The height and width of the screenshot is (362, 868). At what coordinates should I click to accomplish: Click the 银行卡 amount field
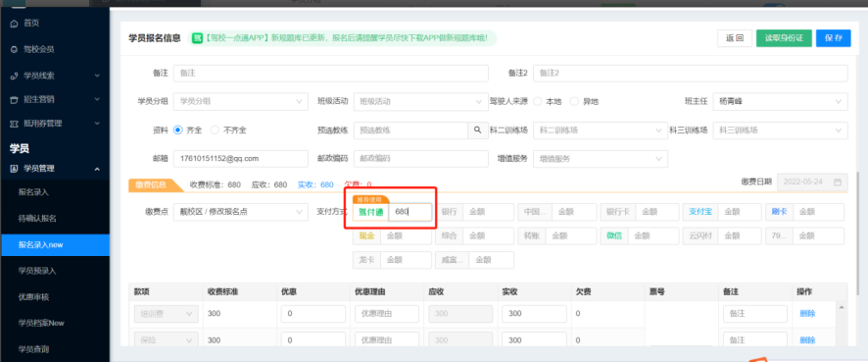657,212
